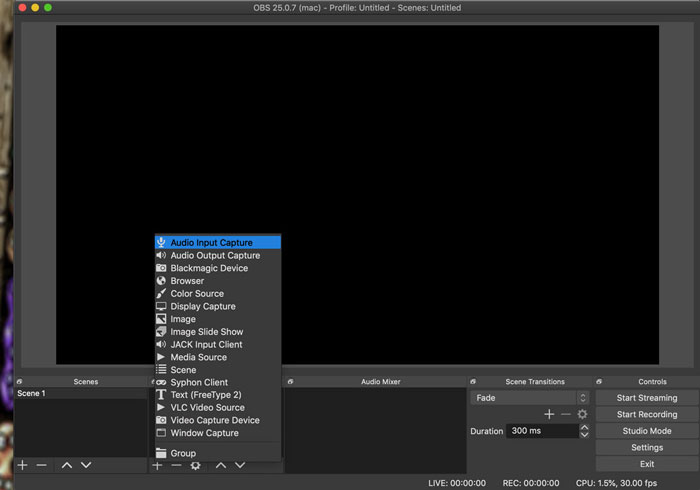This screenshot has width=700, height=490.
Task: Add a new scene with the plus icon
Action: point(23,465)
